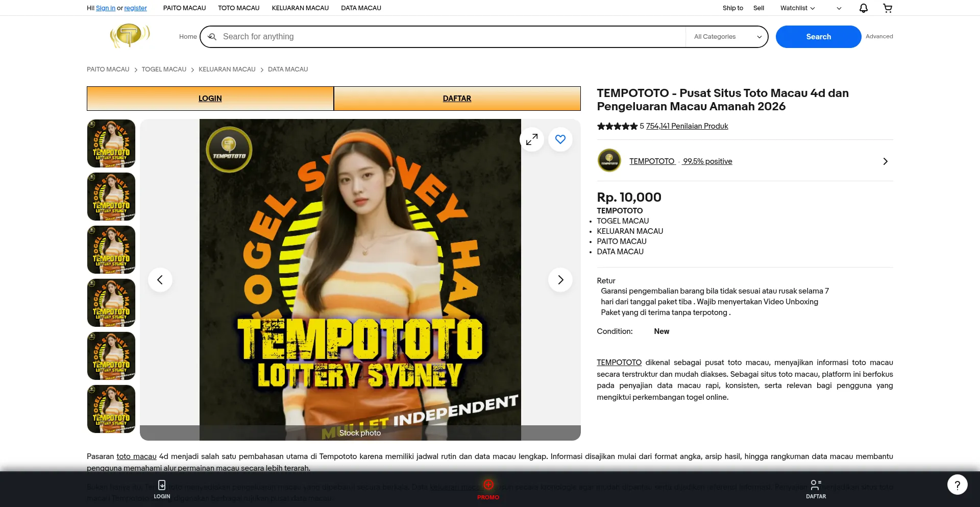Viewport: 980px width, 507px height.
Task: Click the Stock photo caption
Action: click(360, 433)
